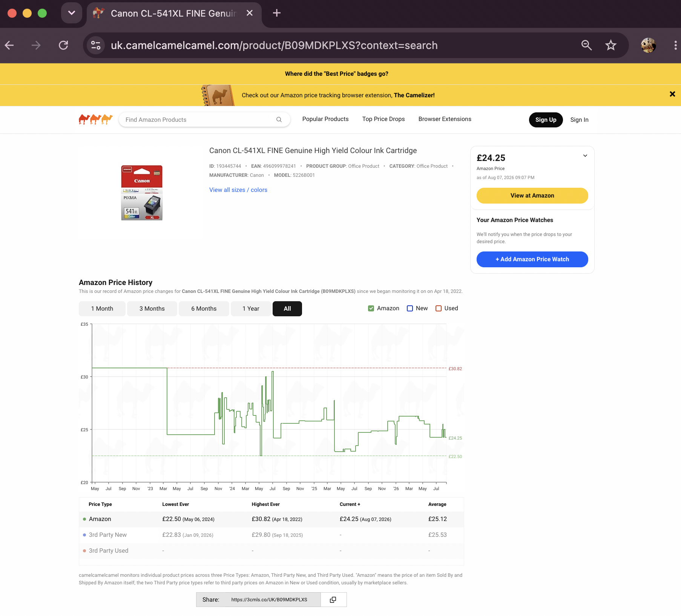Enable the New price checkbox

coord(410,308)
